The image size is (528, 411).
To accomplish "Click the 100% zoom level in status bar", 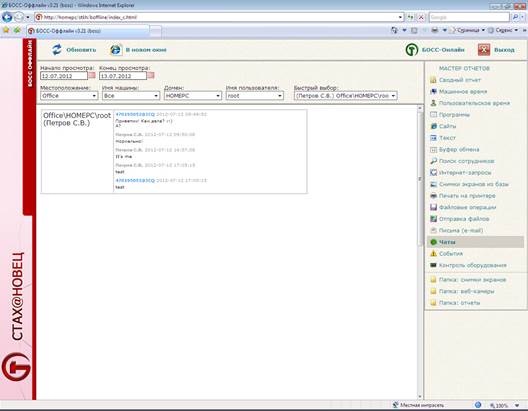I will [501, 405].
